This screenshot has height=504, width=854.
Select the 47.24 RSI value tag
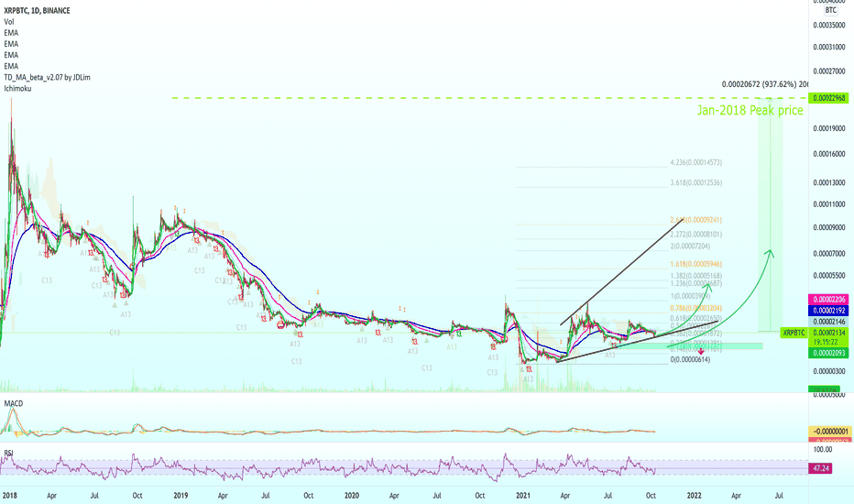point(821,468)
